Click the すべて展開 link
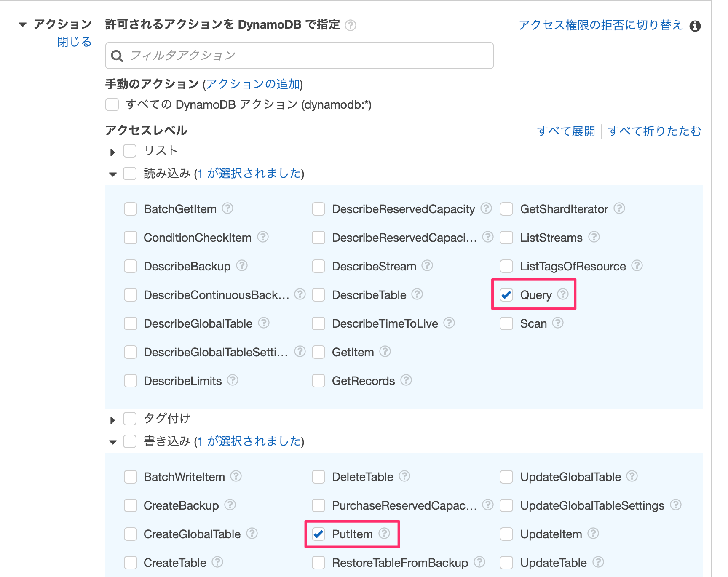The width and height of the screenshot is (728, 577). coord(566,131)
